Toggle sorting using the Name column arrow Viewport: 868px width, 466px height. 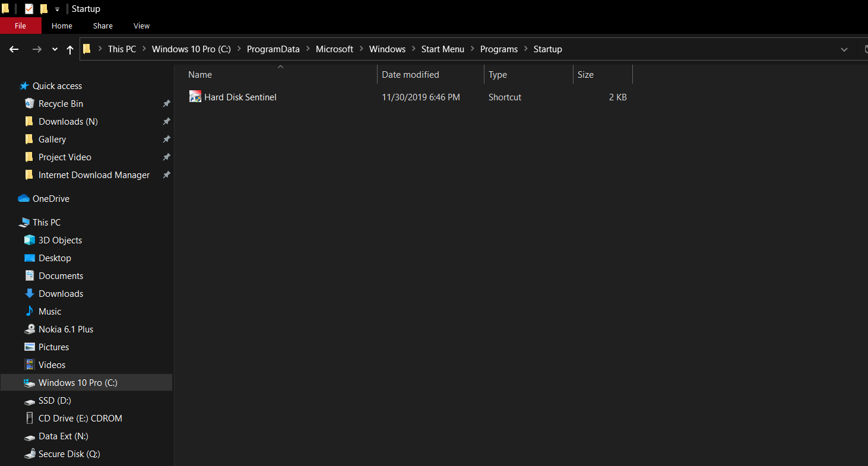click(x=280, y=68)
